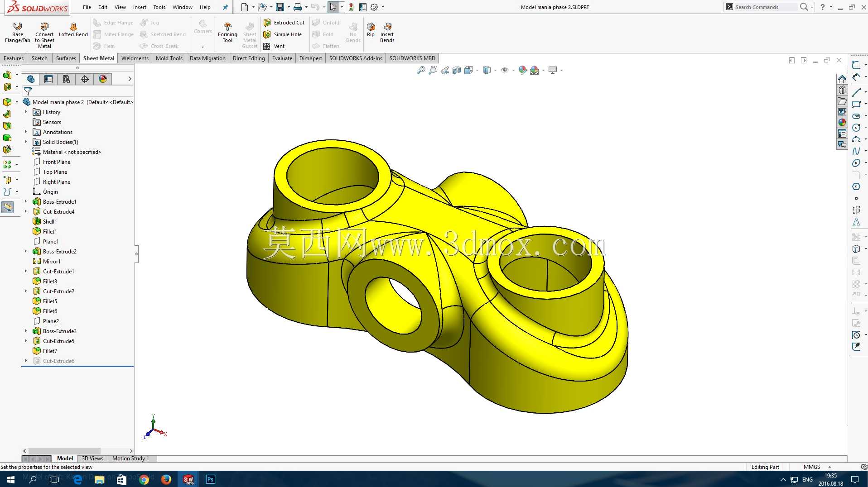The image size is (868, 487).
Task: Expand the History tree node
Action: pos(26,112)
